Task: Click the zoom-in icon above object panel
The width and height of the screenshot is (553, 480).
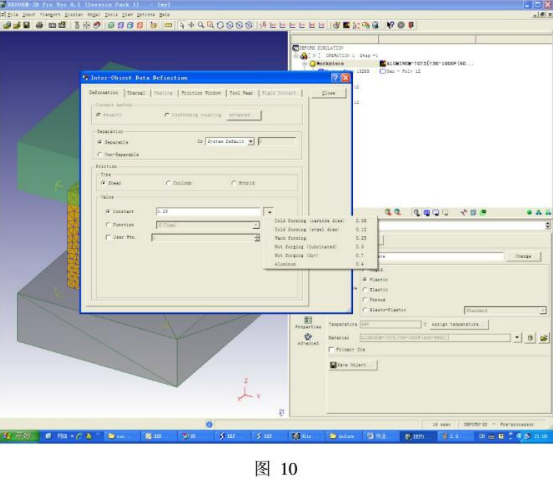Action: click(388, 212)
